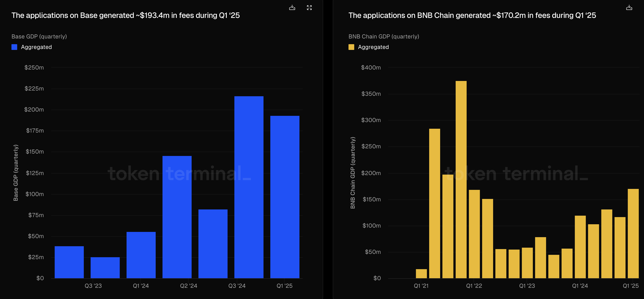Select the smallest first yellow bar near Q1 '21

click(x=421, y=273)
